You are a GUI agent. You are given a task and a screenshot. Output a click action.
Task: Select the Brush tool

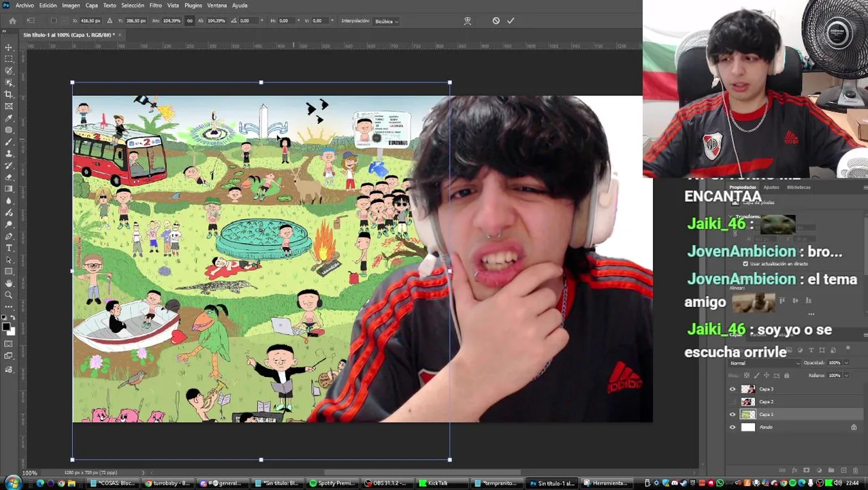point(9,142)
